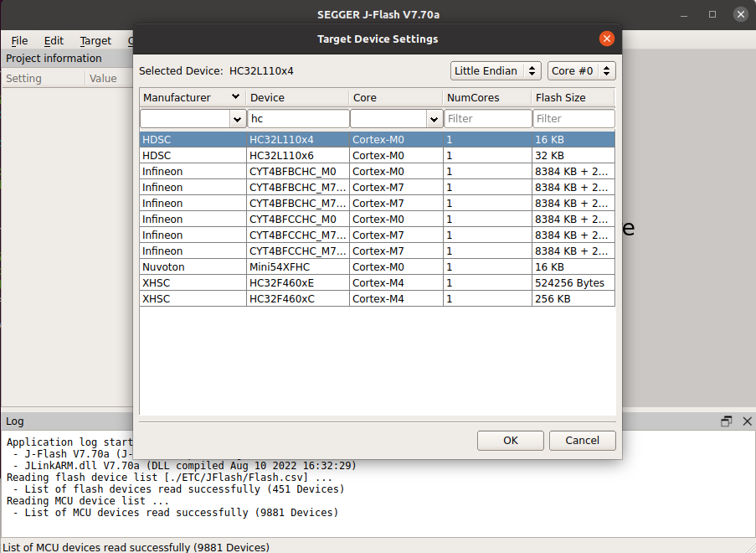Screen dimensions: 756x553
Task: Open the Manufacturer filter dropdown
Action: [x=237, y=119]
